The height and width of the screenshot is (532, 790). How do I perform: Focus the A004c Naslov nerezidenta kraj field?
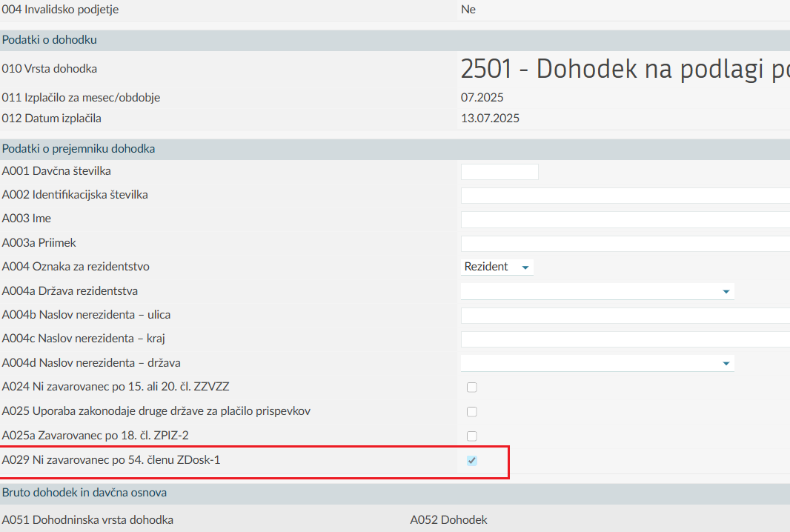[x=625, y=339]
